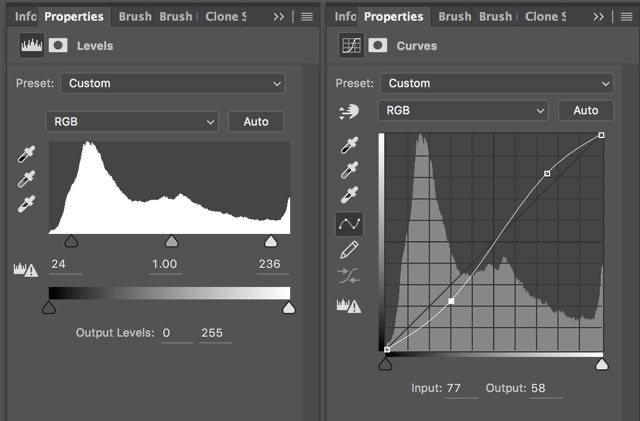Open the Levels Preset dropdown showing Custom

(x=173, y=83)
